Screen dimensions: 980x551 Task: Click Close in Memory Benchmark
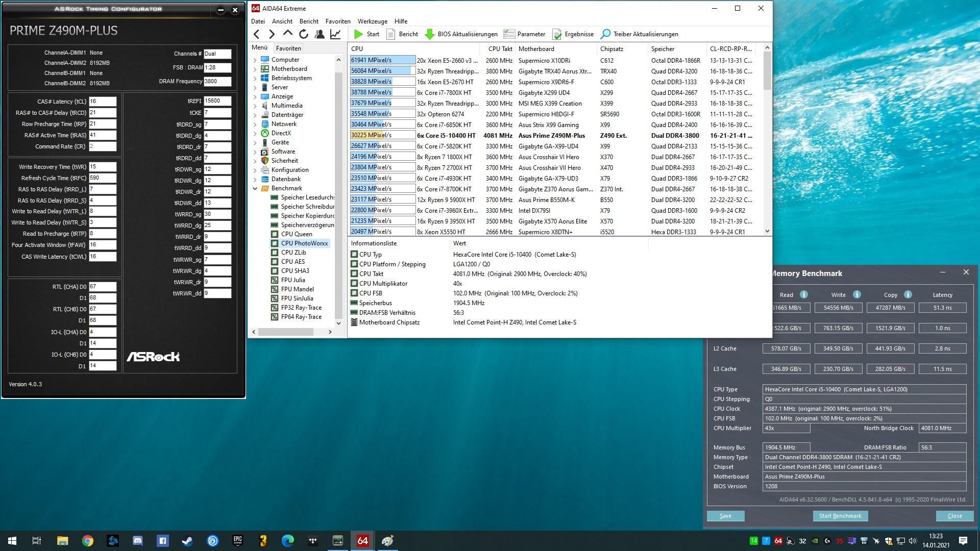[x=954, y=516]
